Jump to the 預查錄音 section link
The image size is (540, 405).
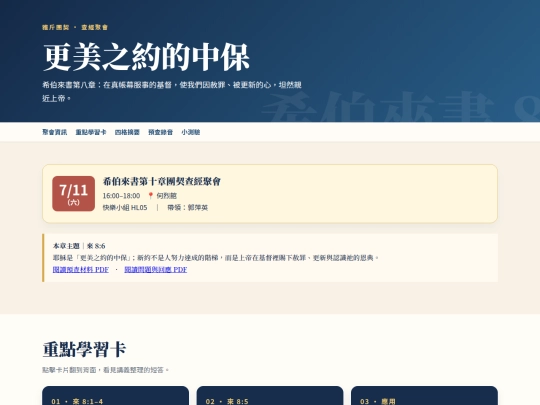coord(160,132)
